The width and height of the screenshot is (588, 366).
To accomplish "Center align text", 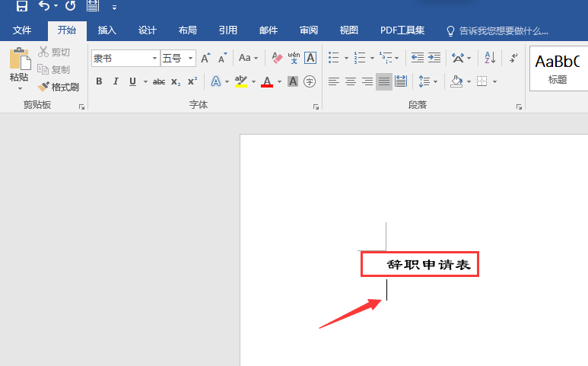I will (351, 81).
